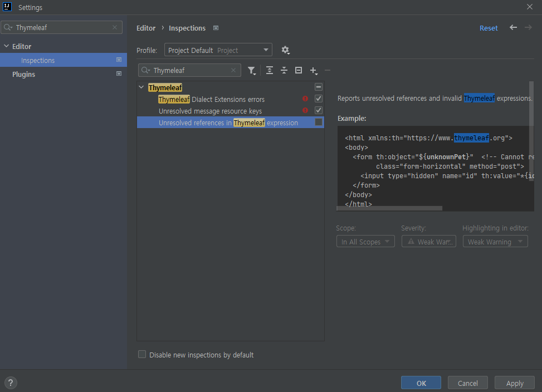542x392 pixels.
Task: Check Disable new inspections by default
Action: click(x=142, y=354)
